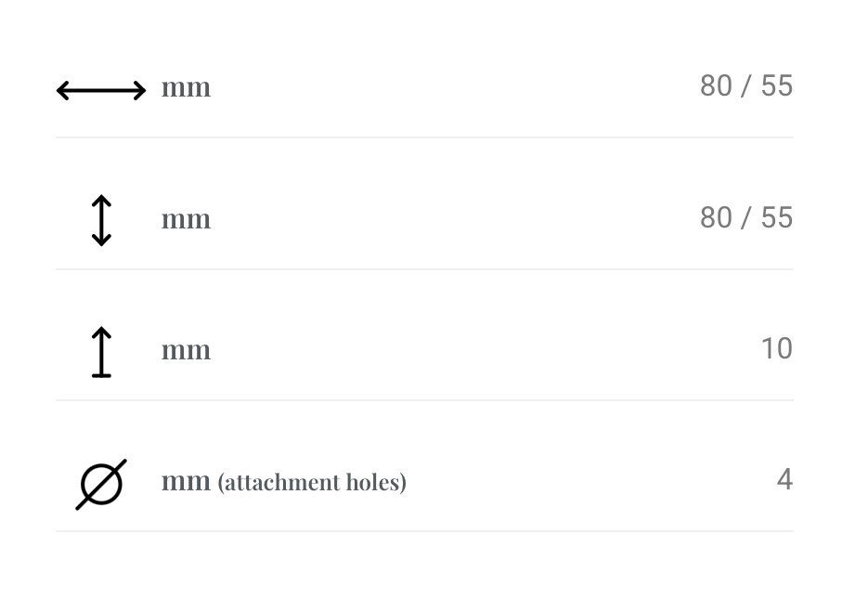Select the mm label beside the width icon
Viewport: 868px width, 599px height.
[186, 88]
